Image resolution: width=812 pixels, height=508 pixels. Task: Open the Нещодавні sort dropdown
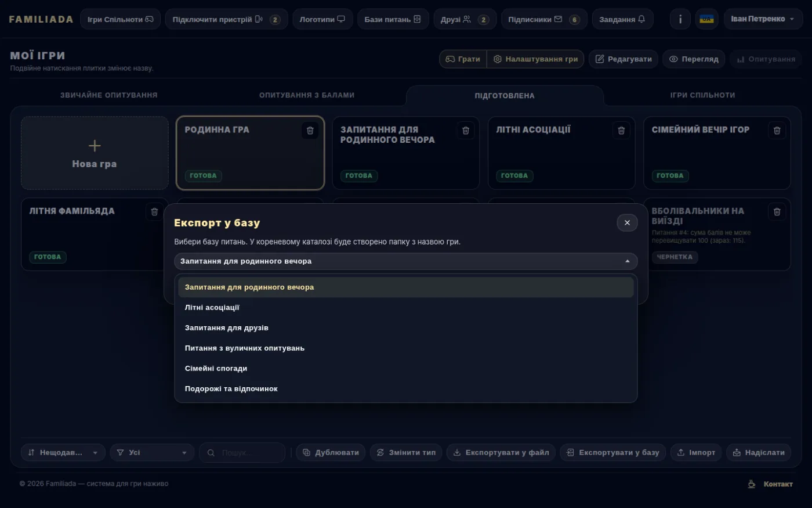pyautogui.click(x=63, y=453)
